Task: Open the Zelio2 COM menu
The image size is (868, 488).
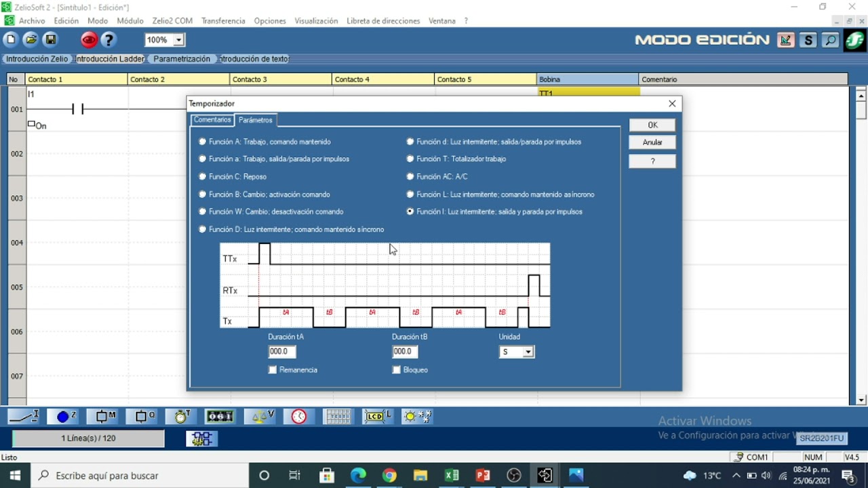Action: (172, 21)
